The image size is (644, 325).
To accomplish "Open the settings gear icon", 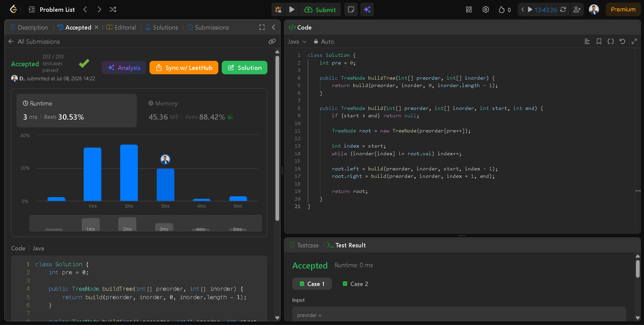I will tap(486, 10).
